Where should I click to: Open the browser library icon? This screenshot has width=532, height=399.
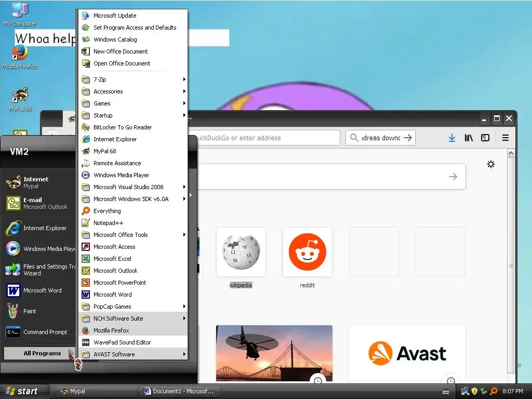pyautogui.click(x=469, y=138)
